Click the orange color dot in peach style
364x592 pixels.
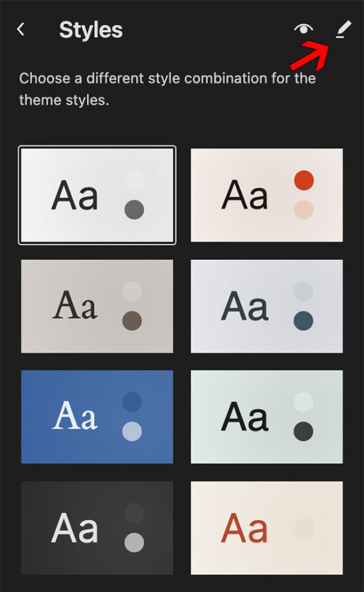(304, 180)
